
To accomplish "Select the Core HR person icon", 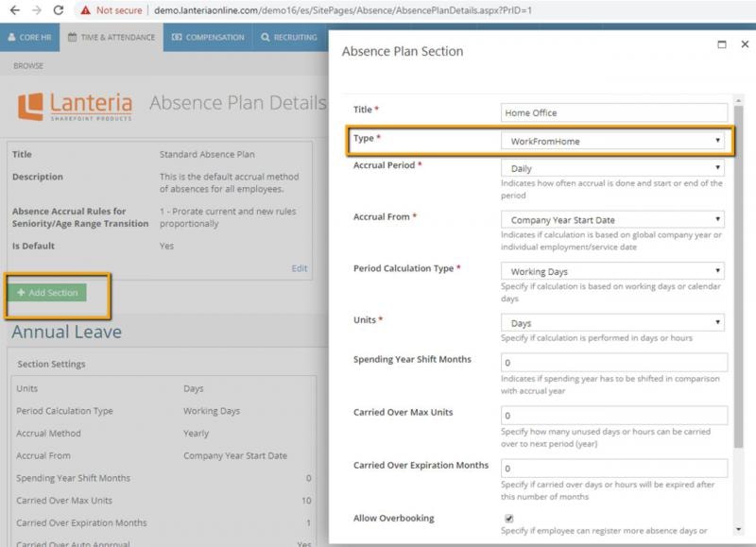I will (x=13, y=38).
